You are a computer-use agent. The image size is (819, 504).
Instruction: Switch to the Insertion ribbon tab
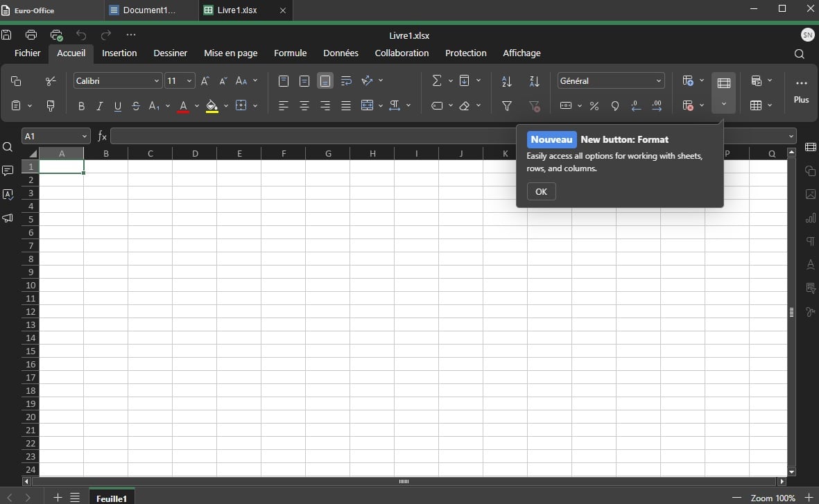(119, 53)
